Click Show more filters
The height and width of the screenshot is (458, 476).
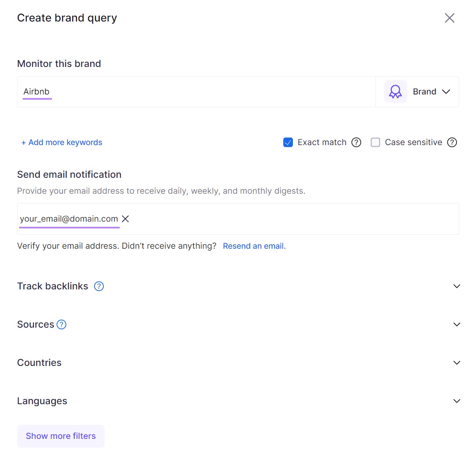61,436
